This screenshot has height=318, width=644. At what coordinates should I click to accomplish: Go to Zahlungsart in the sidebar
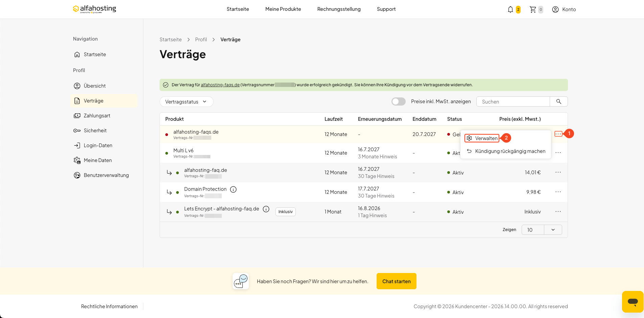(x=97, y=116)
